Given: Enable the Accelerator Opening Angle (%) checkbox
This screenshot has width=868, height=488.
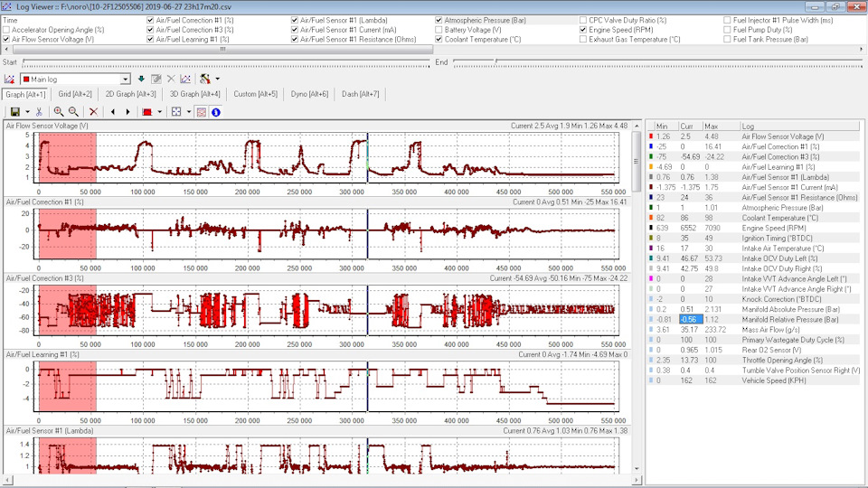Looking at the screenshot, I should click(6, 30).
